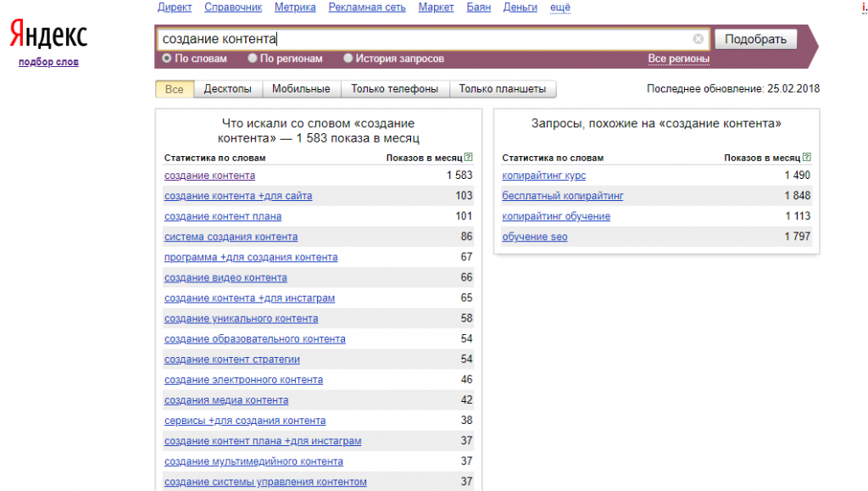This screenshot has height=491, width=868.
Task: Open the бесплатный копирайтинг similar query
Action: pos(563,196)
